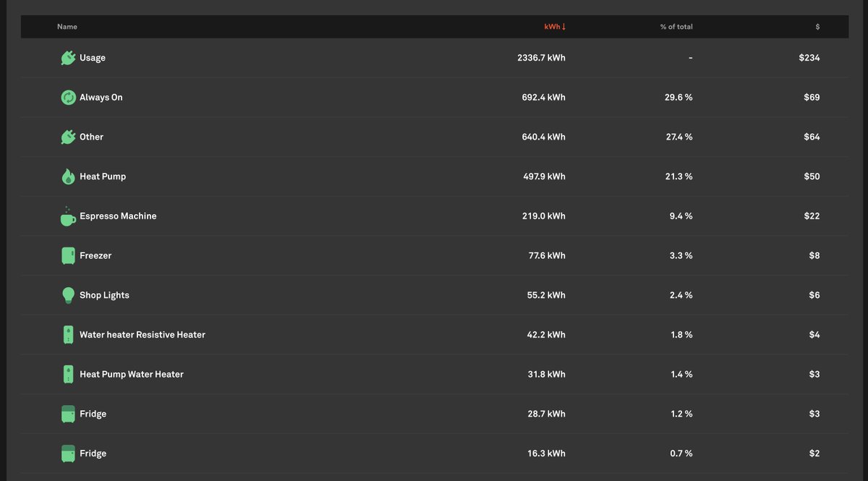Sort by the Name column header
Image resolution: width=868 pixels, height=481 pixels.
point(67,27)
